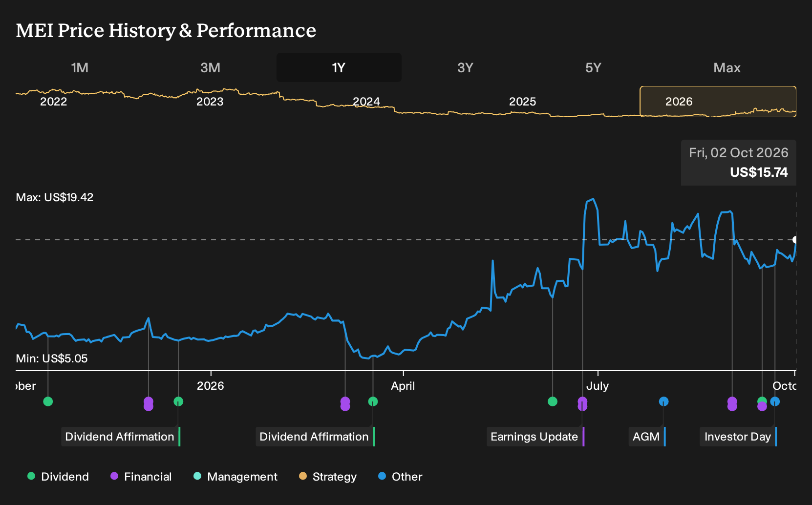The image size is (812, 505).
Task: Toggle the Strategy legend filter
Action: [x=328, y=477]
